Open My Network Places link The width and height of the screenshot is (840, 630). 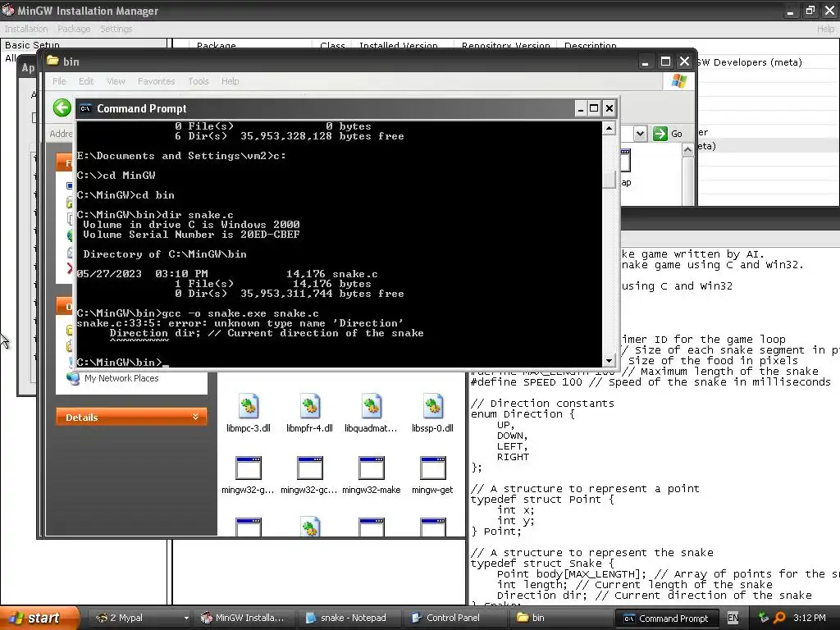(121, 378)
